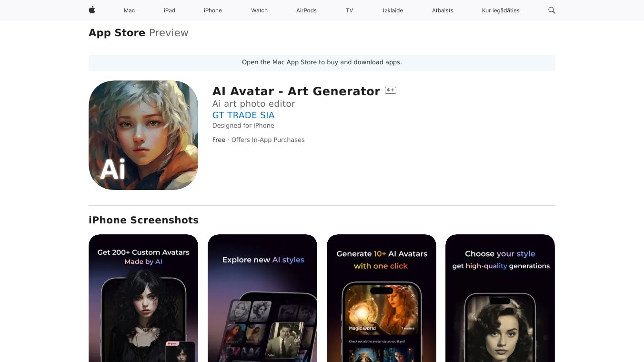Open the Watch navigation item
Screen dimensions: 644x362
click(x=260, y=10)
